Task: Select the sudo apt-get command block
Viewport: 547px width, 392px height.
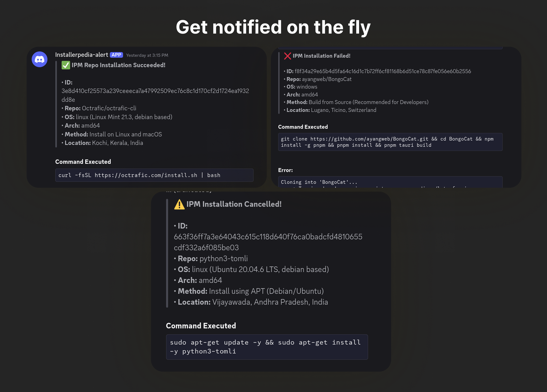Action: pyautogui.click(x=267, y=347)
